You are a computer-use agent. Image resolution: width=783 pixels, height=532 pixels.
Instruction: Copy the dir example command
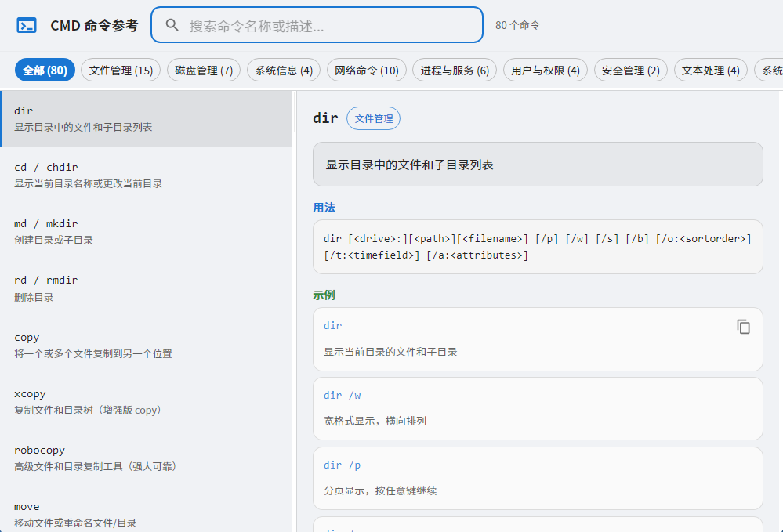pos(743,327)
